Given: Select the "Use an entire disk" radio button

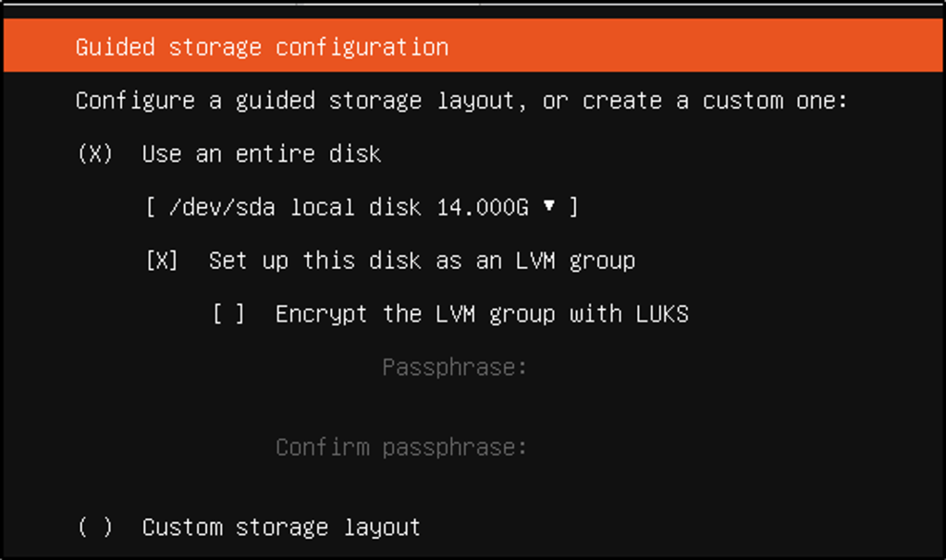Looking at the screenshot, I should [x=95, y=154].
